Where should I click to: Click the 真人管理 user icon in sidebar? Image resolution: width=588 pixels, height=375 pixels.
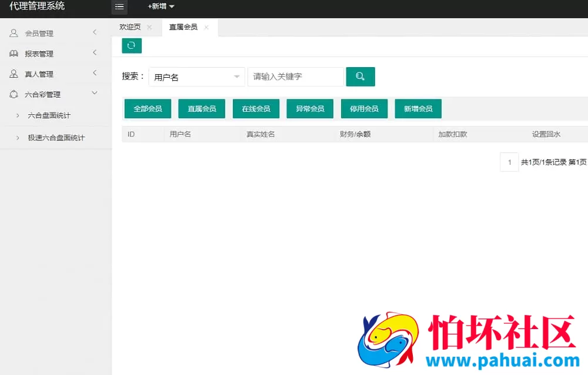pyautogui.click(x=14, y=74)
